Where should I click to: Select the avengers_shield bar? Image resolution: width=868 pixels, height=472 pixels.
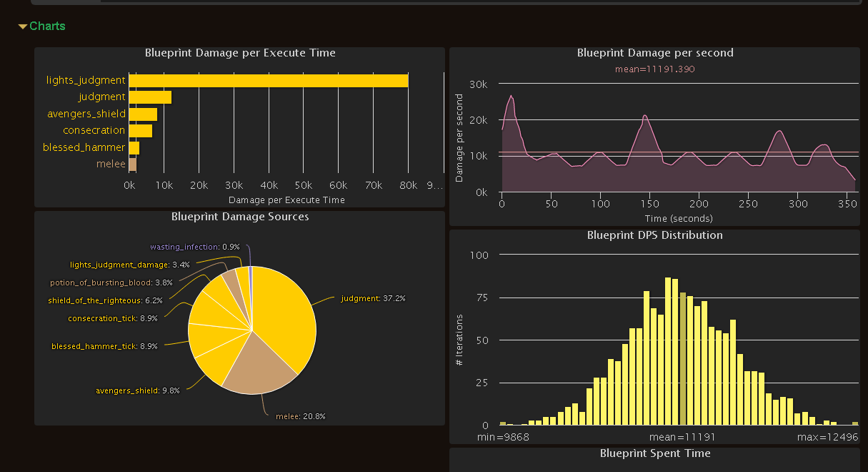143,114
